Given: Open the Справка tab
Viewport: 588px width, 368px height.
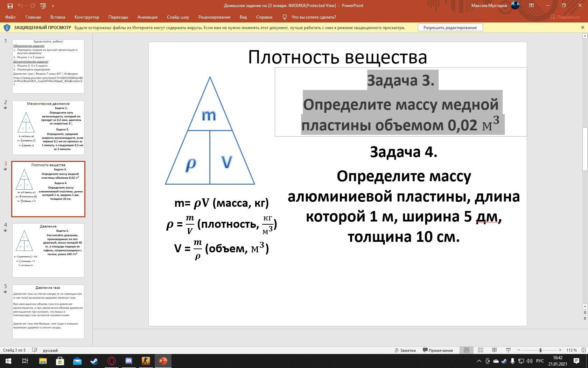Looking at the screenshot, I should [x=264, y=17].
